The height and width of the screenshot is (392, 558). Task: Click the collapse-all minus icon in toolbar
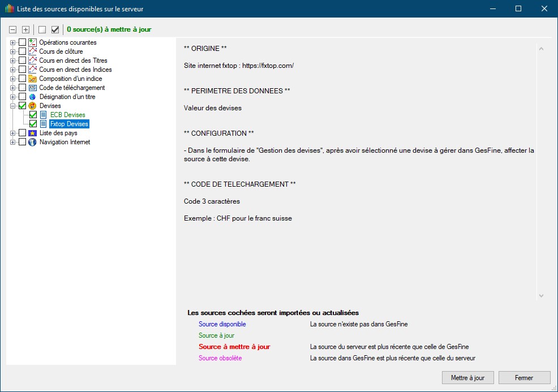point(13,29)
